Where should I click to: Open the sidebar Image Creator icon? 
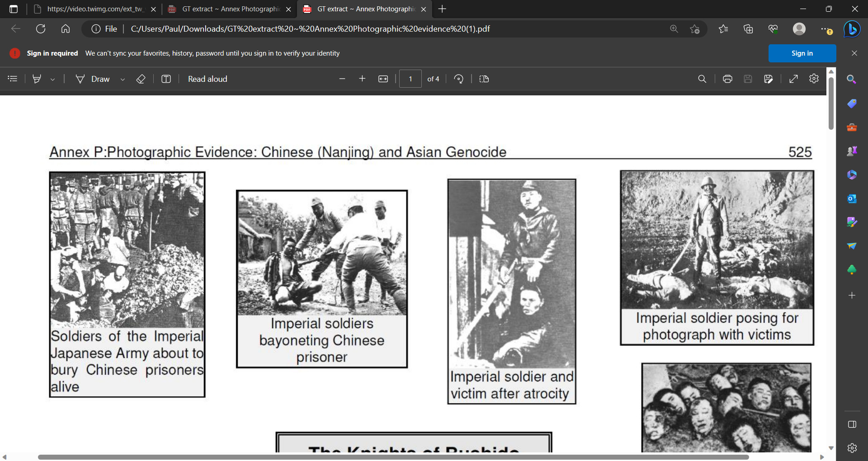point(852,222)
